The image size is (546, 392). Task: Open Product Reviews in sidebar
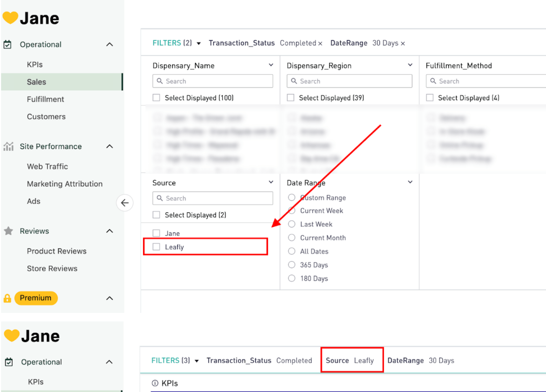click(x=57, y=251)
